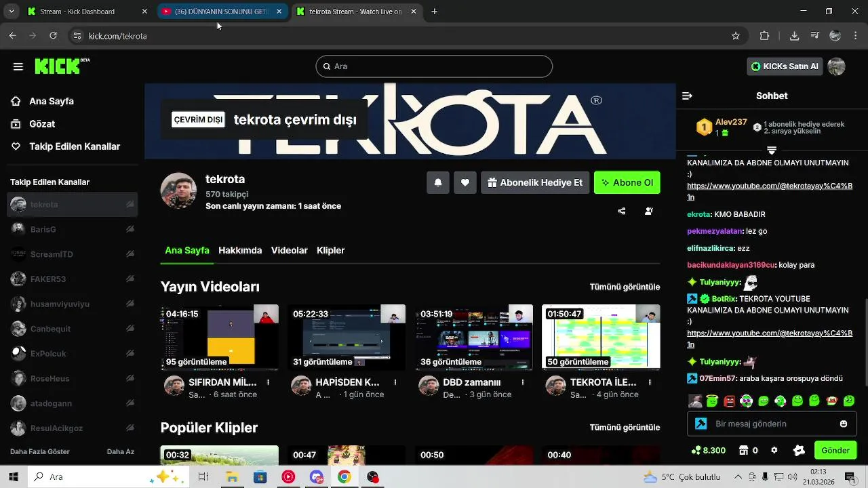Insert the red angry emote
Screen dimensions: 868x488
tap(729, 401)
